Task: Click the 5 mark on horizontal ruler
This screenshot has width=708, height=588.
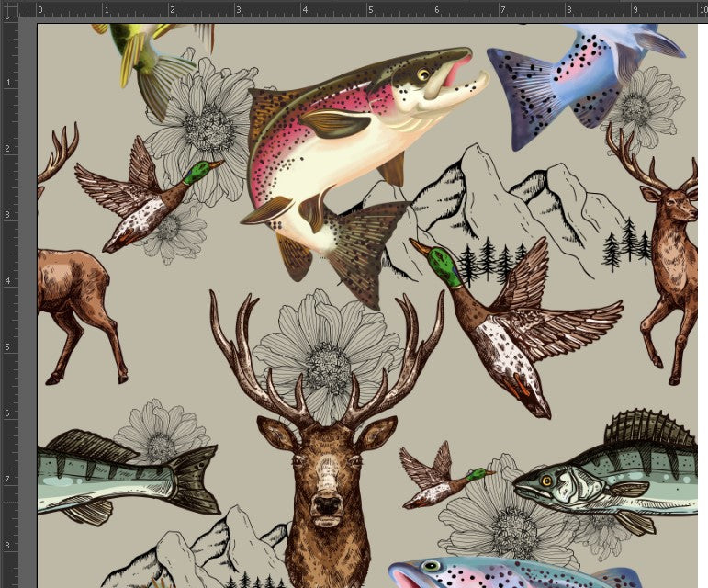Action: tap(371, 9)
